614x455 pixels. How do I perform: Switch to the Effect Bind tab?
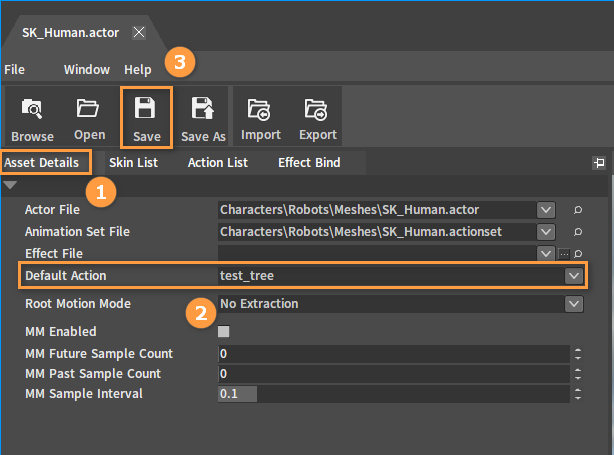[309, 162]
